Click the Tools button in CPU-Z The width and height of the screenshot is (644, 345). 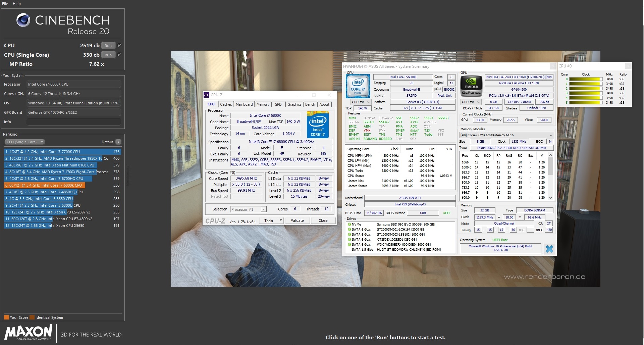[269, 220]
